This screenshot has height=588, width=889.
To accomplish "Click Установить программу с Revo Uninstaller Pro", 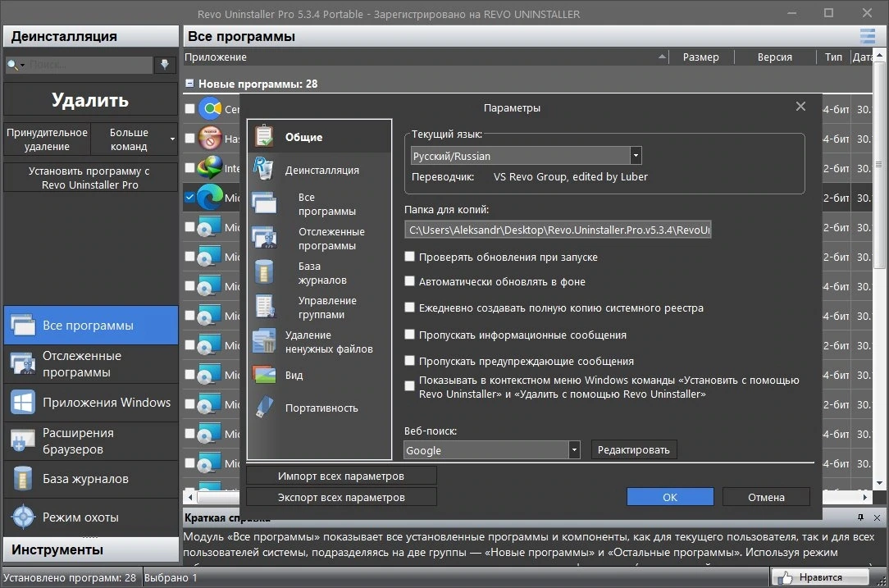I will pyautogui.click(x=90, y=177).
